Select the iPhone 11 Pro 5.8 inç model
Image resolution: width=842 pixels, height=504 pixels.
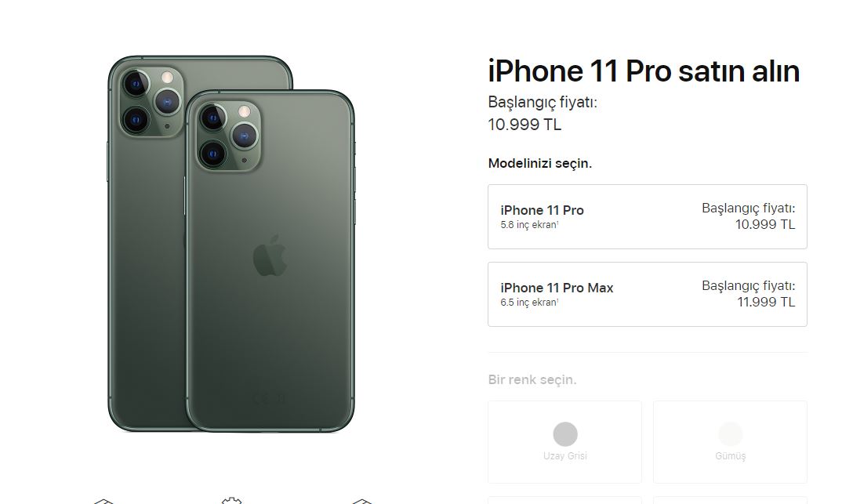pos(647,217)
